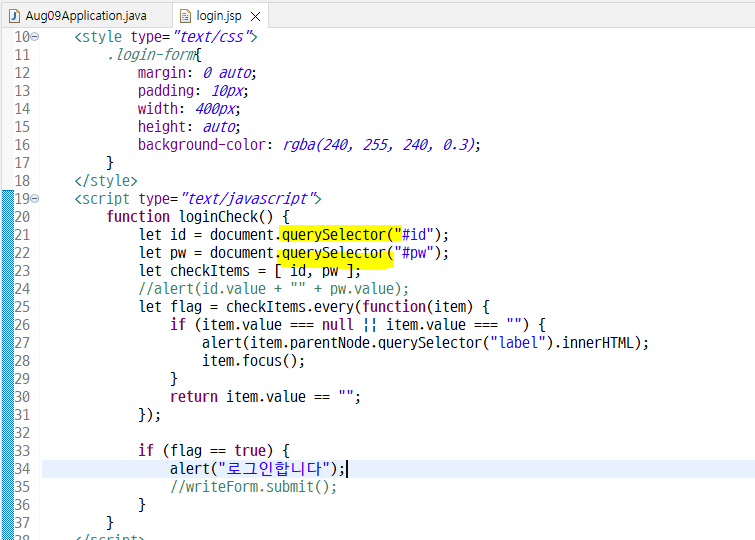Viewport: 755px width, 540px height.
Task: Click the 'let checkItems' declaration
Action: [194, 271]
